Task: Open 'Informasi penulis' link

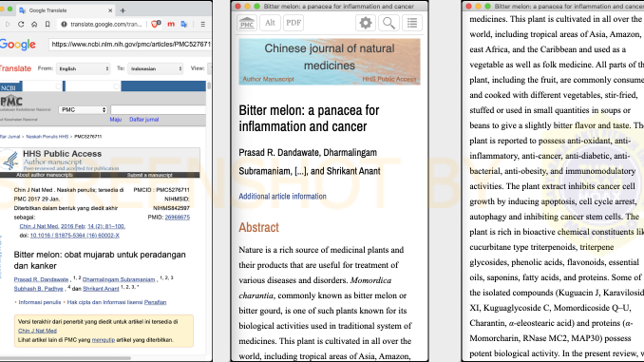Action: pos(40,302)
